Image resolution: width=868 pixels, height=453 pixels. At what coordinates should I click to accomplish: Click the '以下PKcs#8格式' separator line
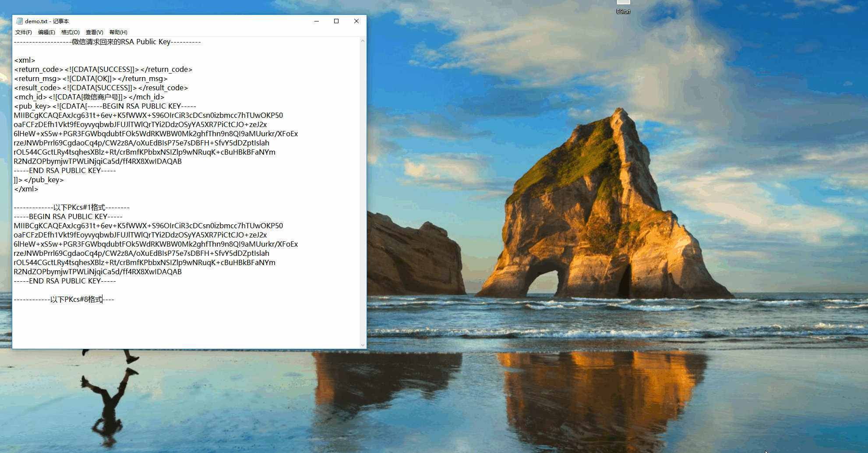[x=64, y=300]
